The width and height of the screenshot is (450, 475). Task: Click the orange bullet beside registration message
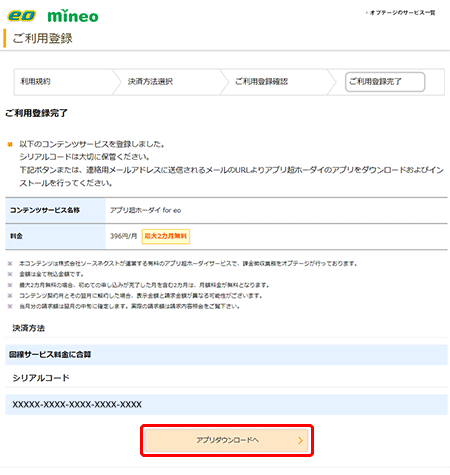10,144
